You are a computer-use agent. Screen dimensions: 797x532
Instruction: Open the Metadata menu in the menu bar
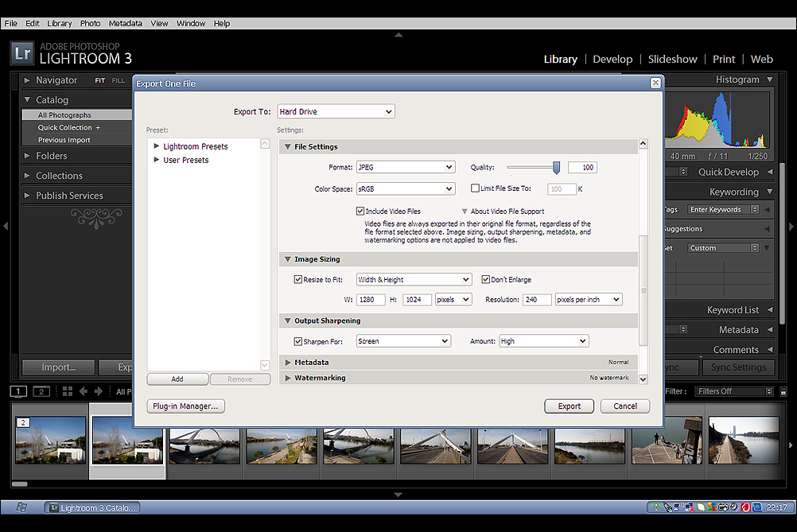(x=126, y=23)
